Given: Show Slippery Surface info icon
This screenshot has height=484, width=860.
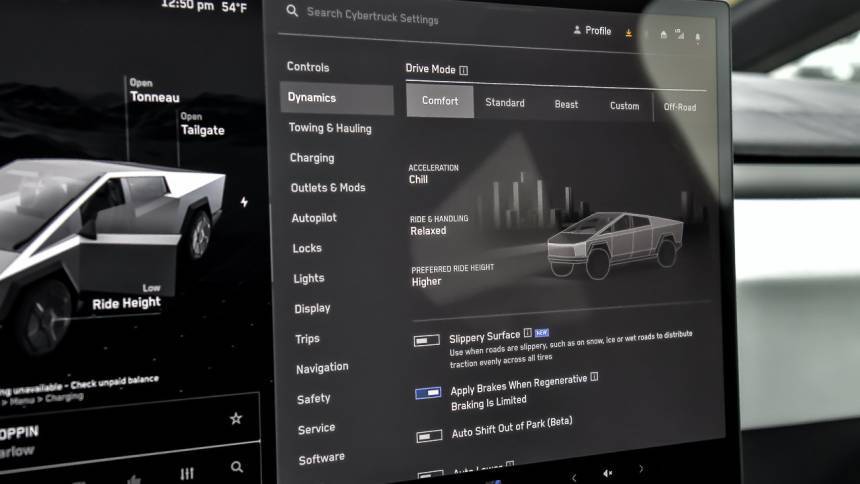Looking at the screenshot, I should (x=528, y=333).
